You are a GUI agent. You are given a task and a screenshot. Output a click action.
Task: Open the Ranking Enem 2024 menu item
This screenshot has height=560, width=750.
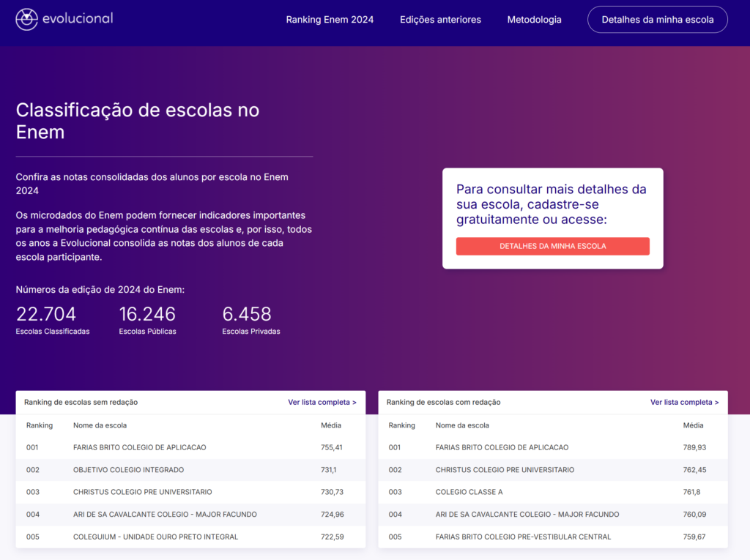pyautogui.click(x=330, y=20)
